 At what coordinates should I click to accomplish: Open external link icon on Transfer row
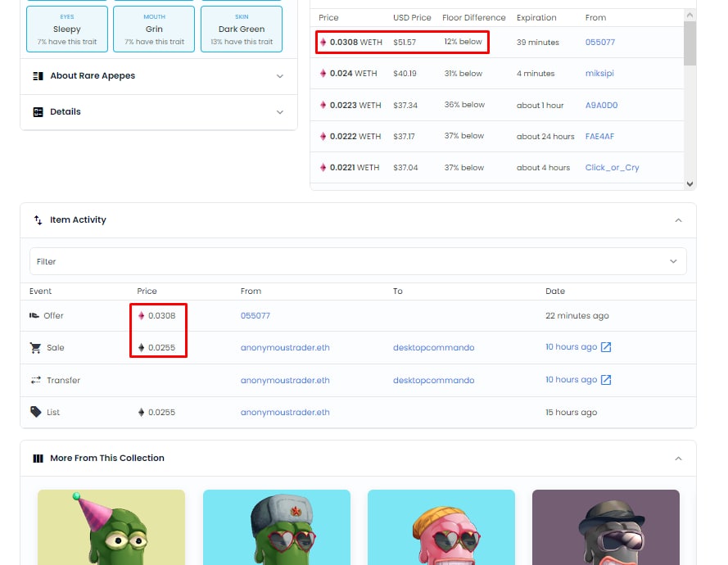[606, 380]
